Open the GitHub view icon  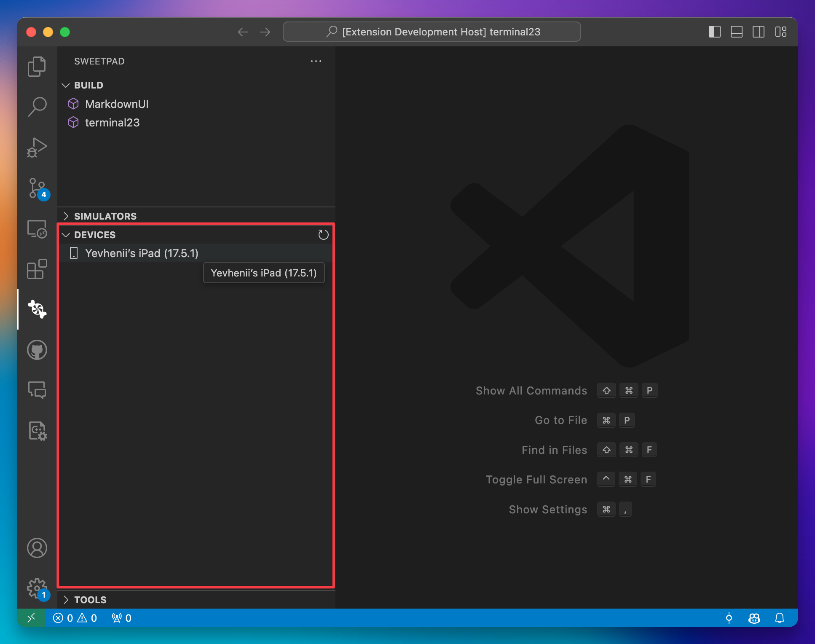click(x=37, y=350)
